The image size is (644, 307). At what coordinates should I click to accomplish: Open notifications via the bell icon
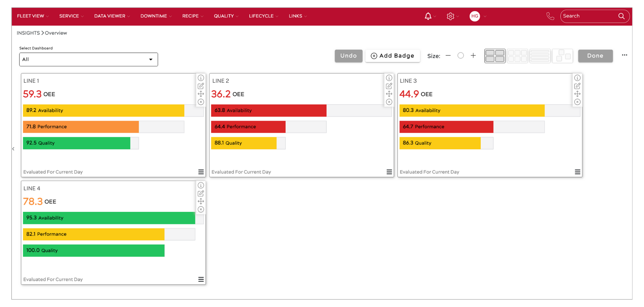pyautogui.click(x=428, y=16)
